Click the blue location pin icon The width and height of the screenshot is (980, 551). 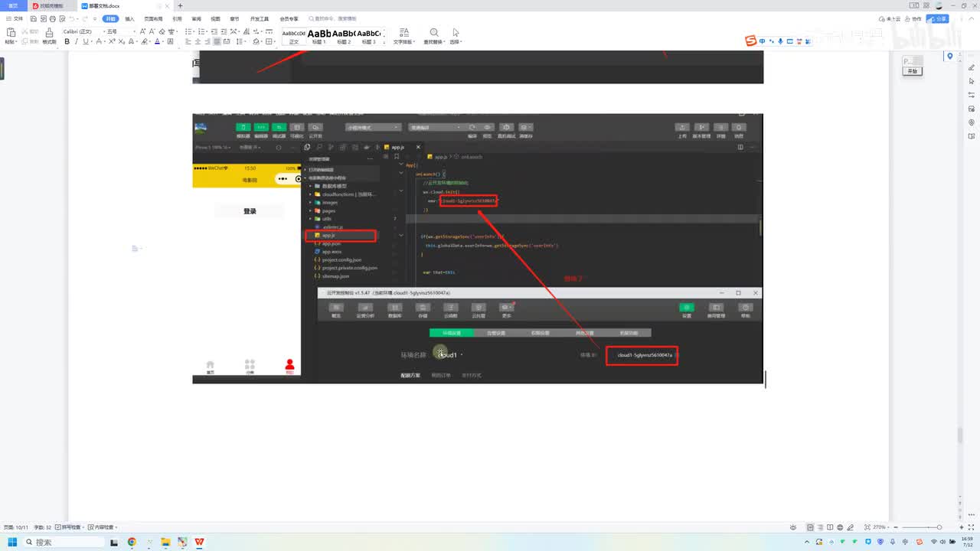point(950,56)
